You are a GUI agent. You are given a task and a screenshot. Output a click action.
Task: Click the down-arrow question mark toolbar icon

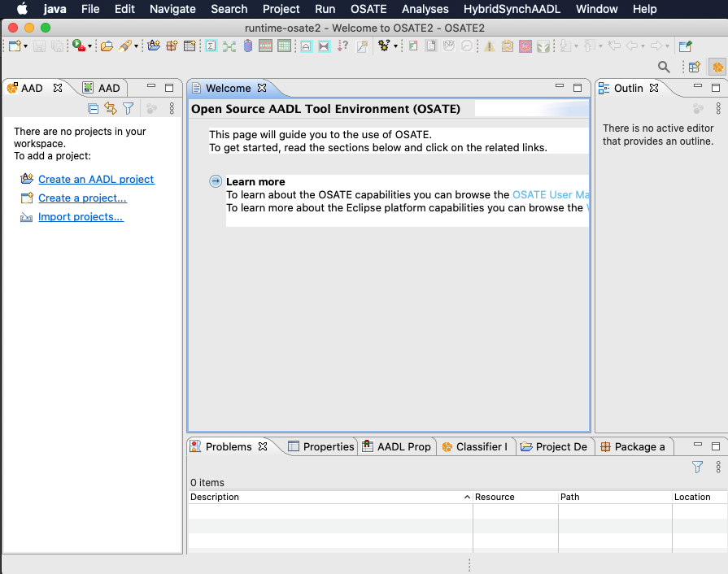(342, 46)
